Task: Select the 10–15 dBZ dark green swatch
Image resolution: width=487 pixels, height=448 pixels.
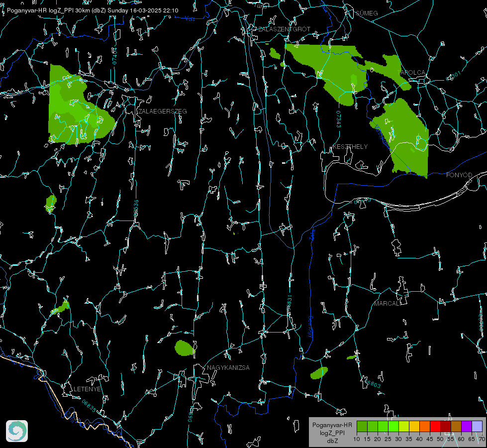Action: pos(362,426)
